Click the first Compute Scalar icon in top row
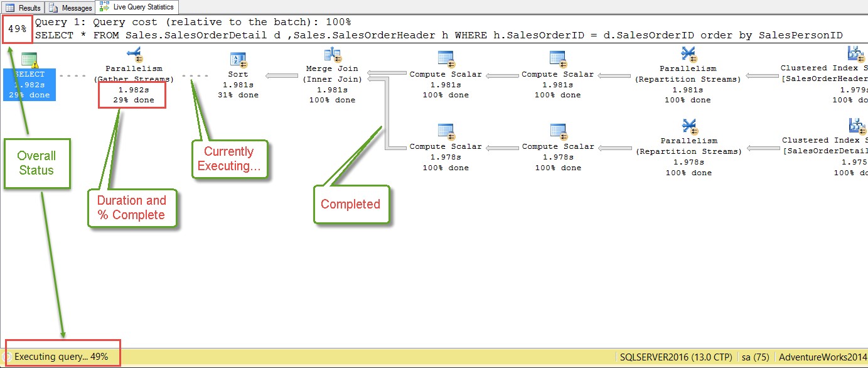This screenshot has height=368, width=868. click(446, 59)
